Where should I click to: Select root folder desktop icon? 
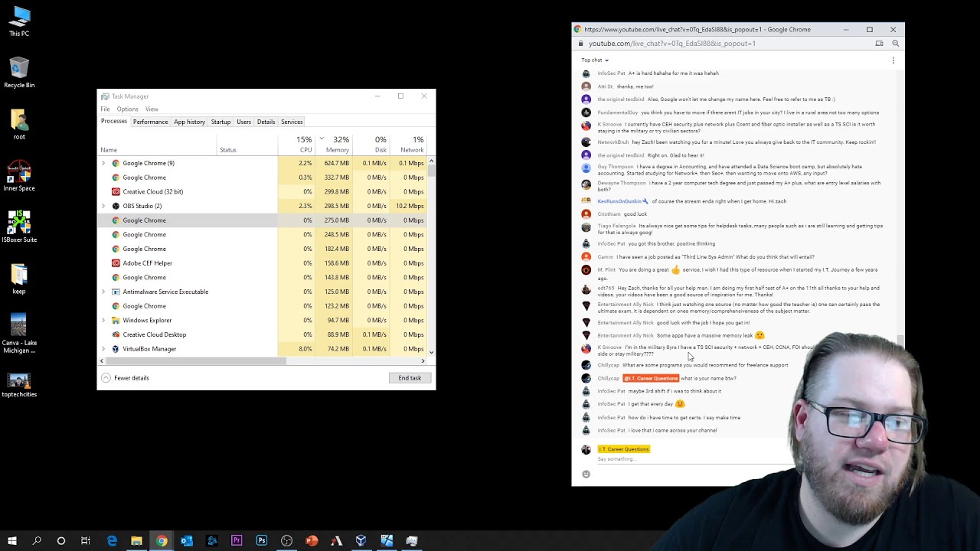pos(19,125)
